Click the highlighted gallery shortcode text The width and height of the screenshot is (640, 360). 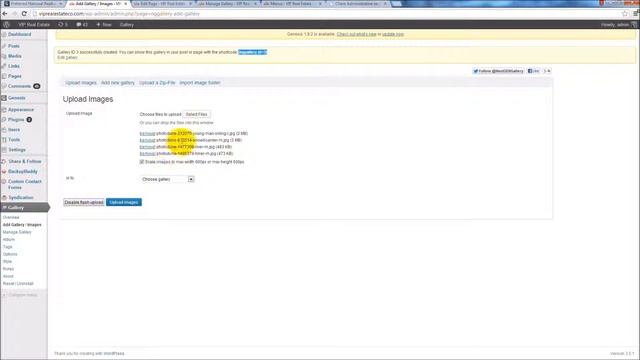253,52
